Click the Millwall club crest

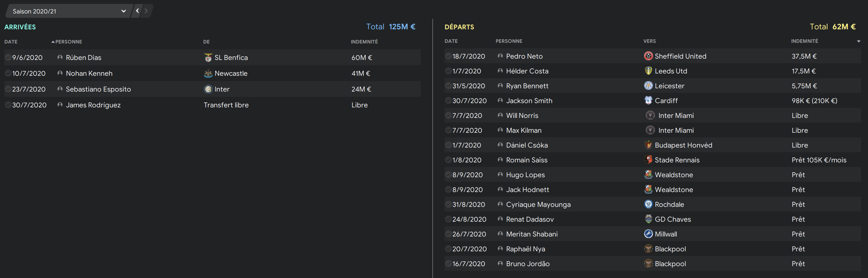pos(648,234)
